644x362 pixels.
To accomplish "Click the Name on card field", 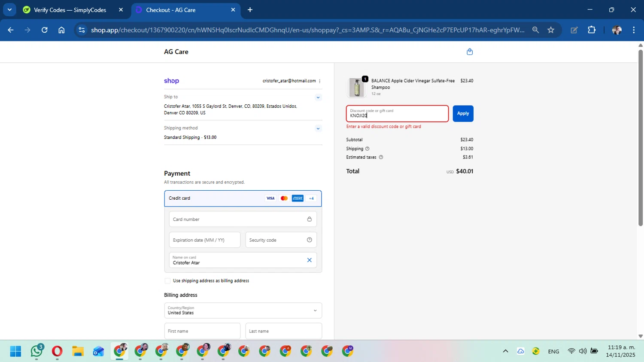I will coord(243,260).
